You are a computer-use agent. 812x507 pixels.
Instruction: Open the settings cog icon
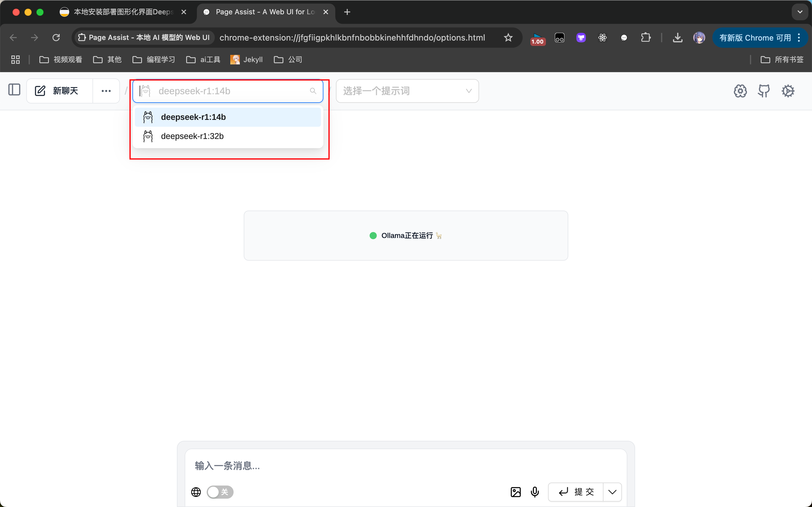tap(788, 91)
